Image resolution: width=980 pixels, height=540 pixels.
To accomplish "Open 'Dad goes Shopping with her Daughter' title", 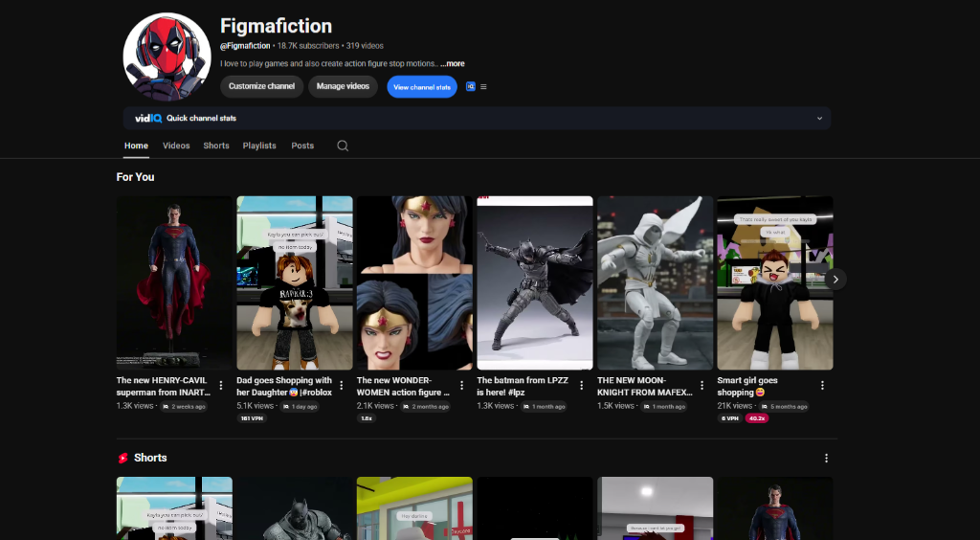I will tap(284, 386).
